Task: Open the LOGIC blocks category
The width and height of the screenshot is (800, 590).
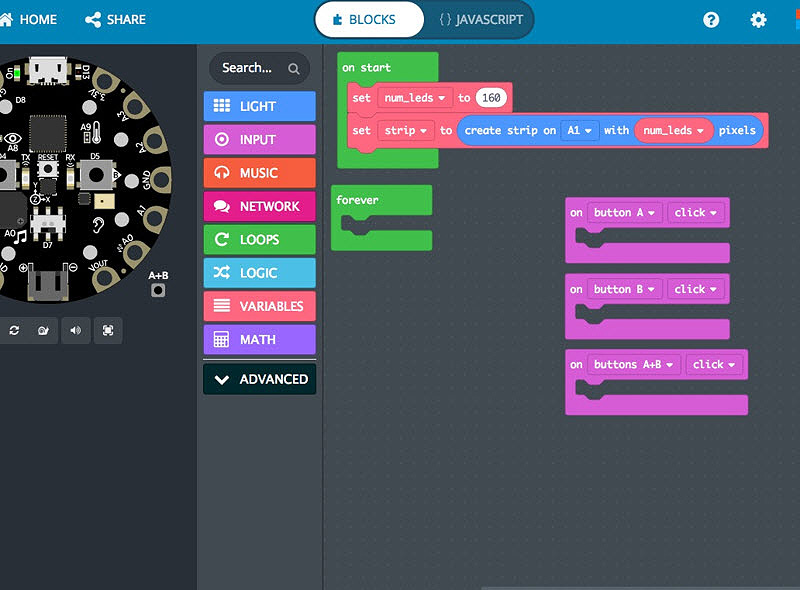Action: [259, 272]
